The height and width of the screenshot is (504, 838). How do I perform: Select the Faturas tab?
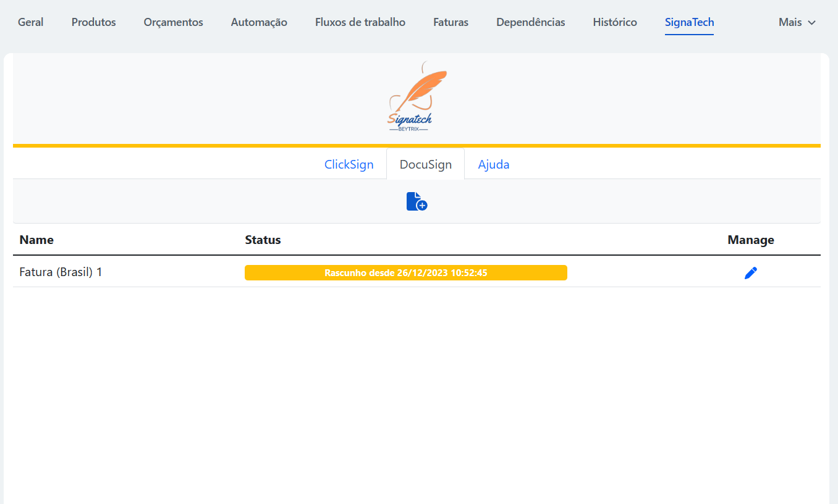coord(451,22)
